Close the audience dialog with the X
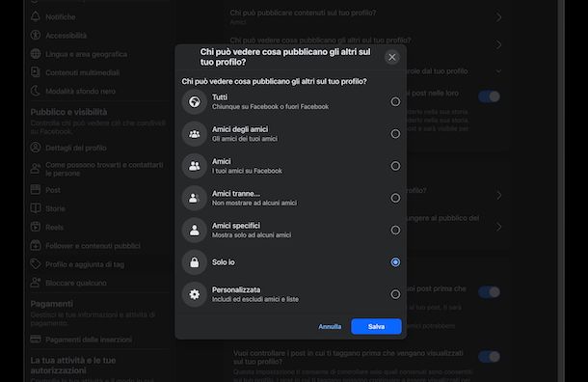Image resolution: width=588 pixels, height=382 pixels. click(392, 57)
